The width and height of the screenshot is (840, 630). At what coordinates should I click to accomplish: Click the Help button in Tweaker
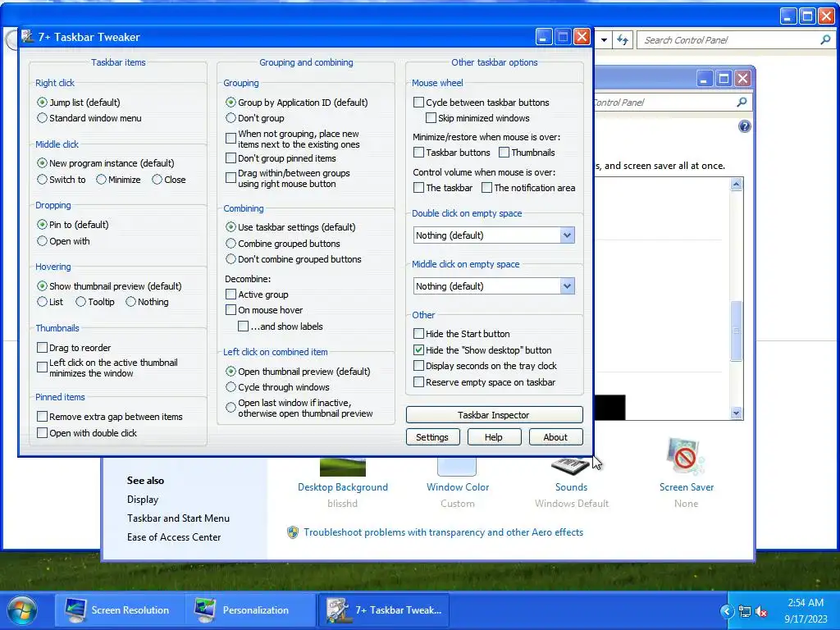click(x=494, y=437)
